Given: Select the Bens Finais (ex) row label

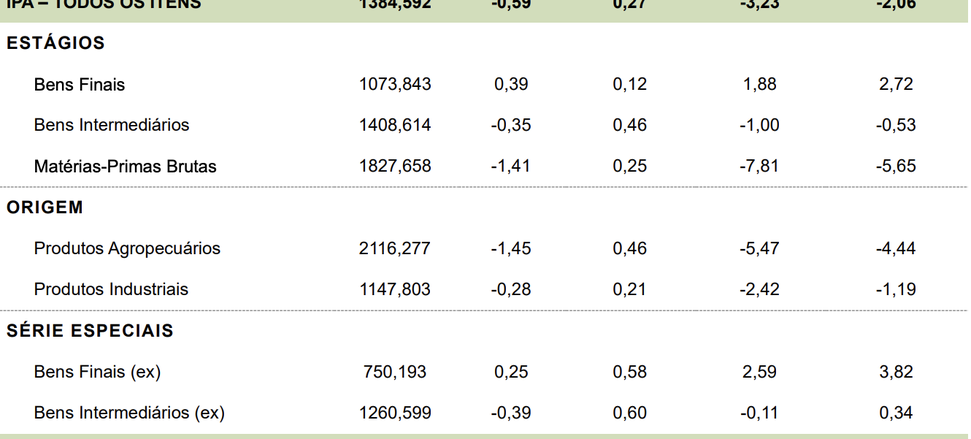Looking at the screenshot, I should click(97, 372).
